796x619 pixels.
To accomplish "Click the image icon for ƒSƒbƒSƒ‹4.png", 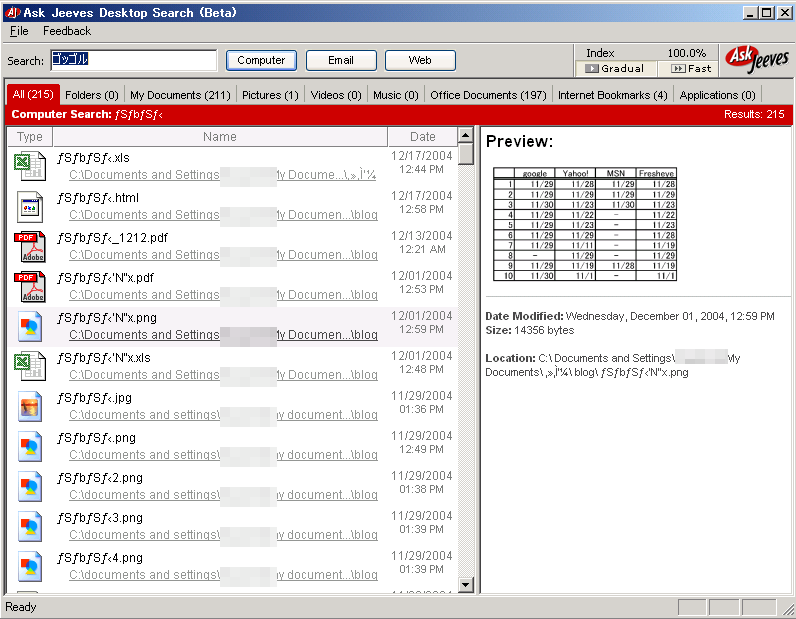I will [30, 567].
